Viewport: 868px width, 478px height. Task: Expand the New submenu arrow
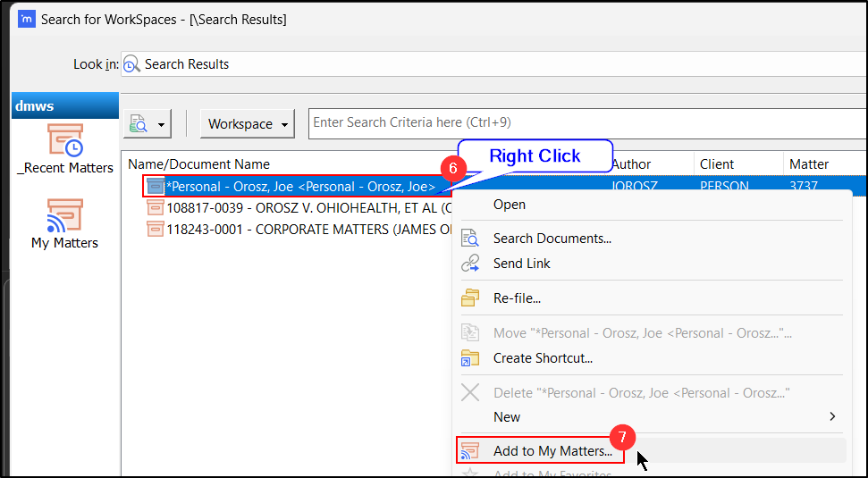(832, 417)
